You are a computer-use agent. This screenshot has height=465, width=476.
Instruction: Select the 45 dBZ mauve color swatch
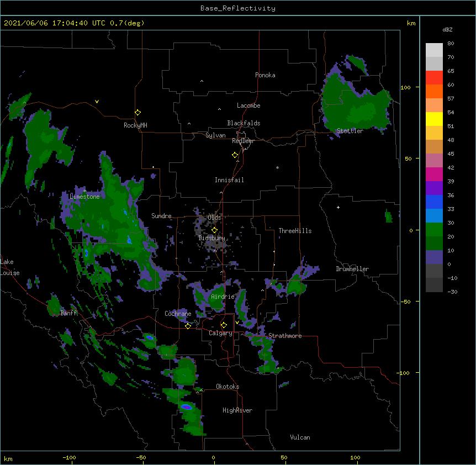[434, 160]
